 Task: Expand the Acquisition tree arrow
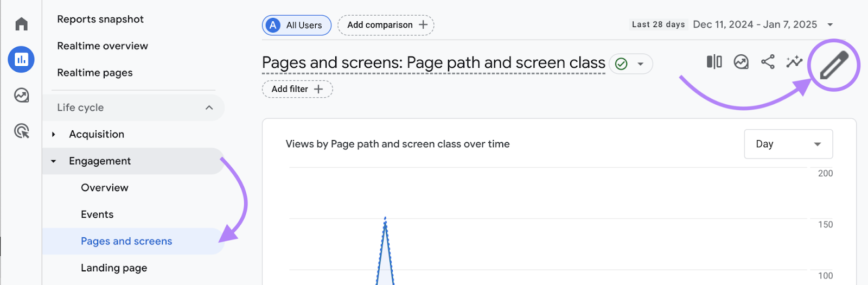[x=53, y=134]
